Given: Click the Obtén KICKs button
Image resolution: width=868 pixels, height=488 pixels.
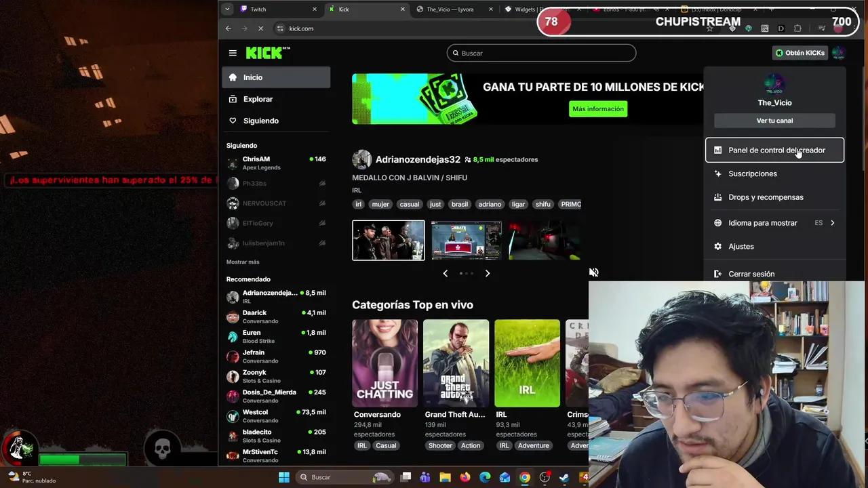Looking at the screenshot, I should (800, 53).
